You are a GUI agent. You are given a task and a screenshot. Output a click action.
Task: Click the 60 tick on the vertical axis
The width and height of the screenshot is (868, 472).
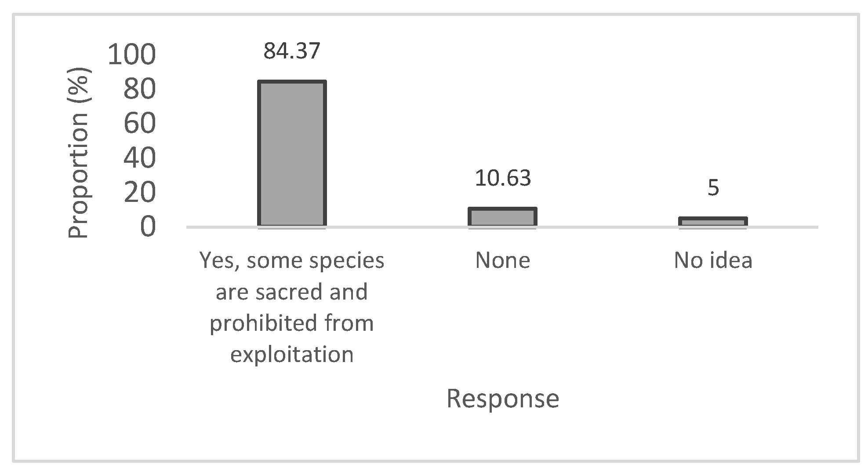tap(140, 124)
